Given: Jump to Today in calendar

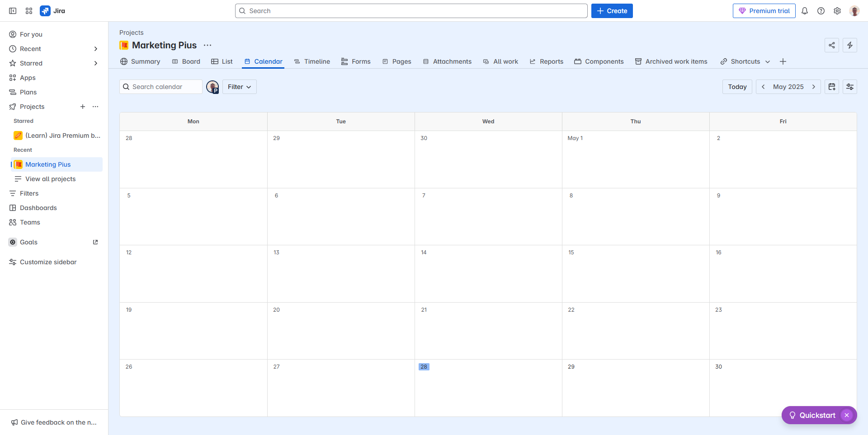Looking at the screenshot, I should click(x=737, y=87).
